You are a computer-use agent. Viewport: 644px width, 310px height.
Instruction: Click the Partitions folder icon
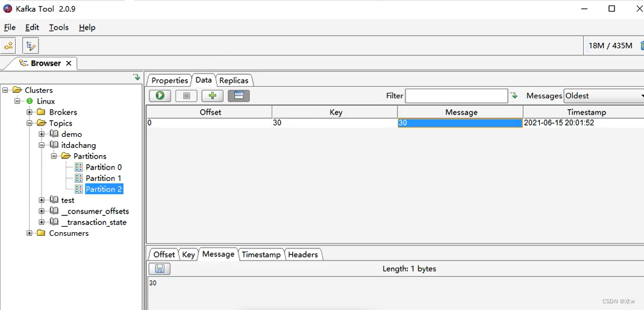tap(66, 156)
